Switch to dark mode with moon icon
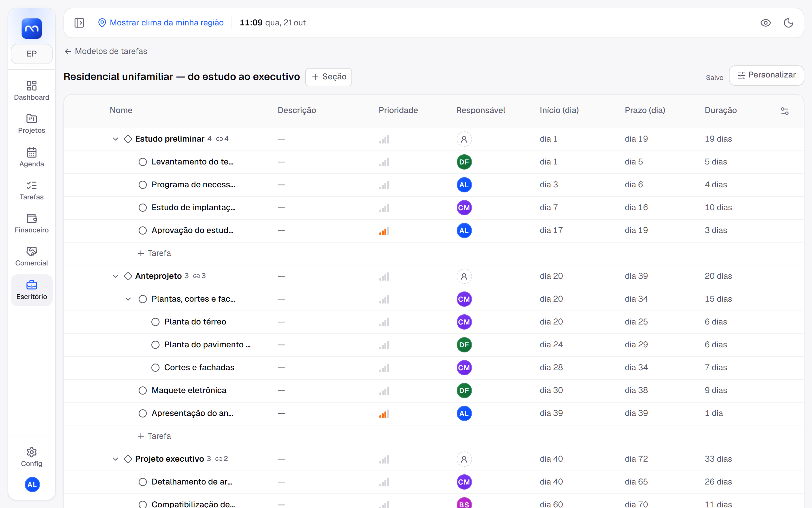Screen dimensions: 812x508 (x=788, y=23)
